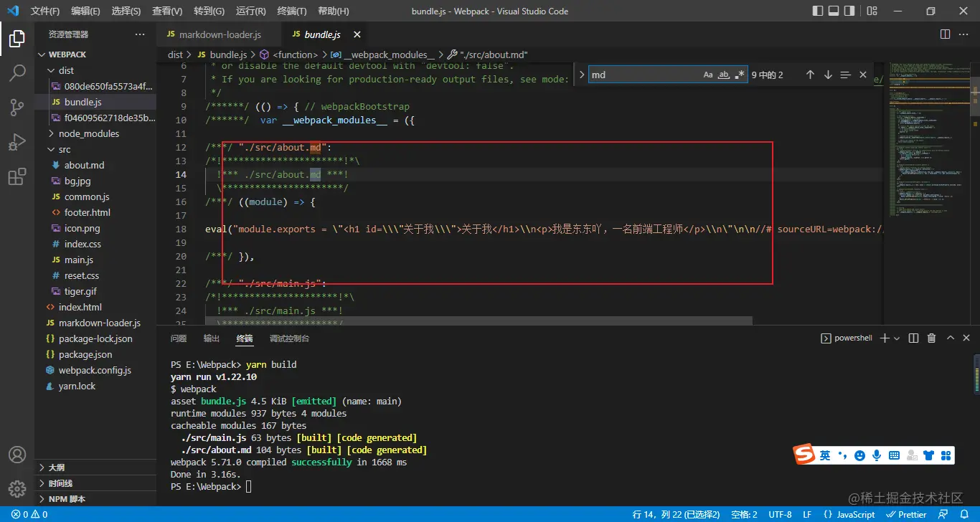The height and width of the screenshot is (522, 980).
Task: Toggle Use Regular Expression in find widget
Action: pyautogui.click(x=740, y=75)
